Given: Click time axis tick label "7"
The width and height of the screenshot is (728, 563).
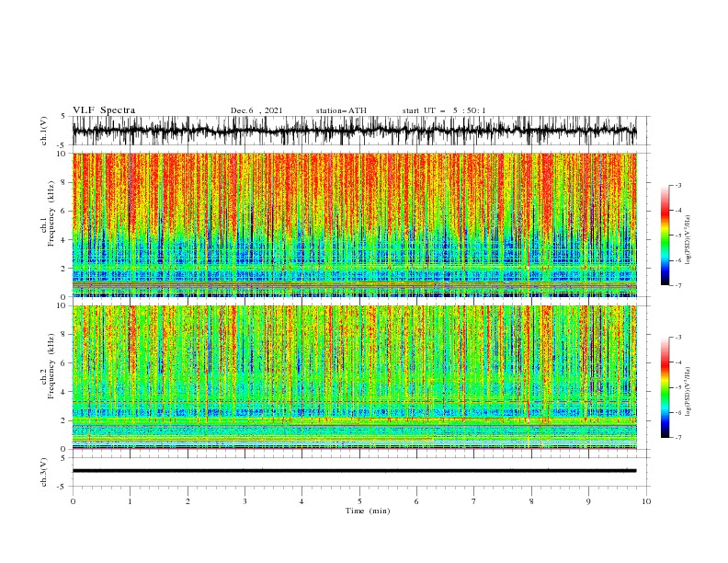Looking at the screenshot, I should click(474, 501).
